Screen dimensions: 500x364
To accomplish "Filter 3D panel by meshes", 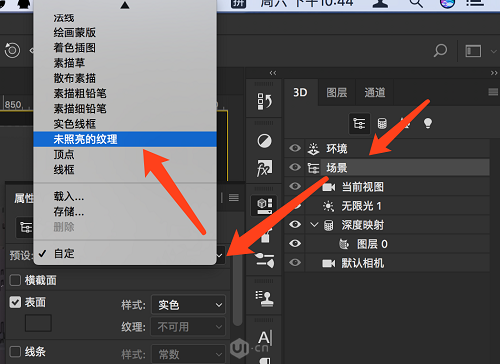I will tap(382, 124).
